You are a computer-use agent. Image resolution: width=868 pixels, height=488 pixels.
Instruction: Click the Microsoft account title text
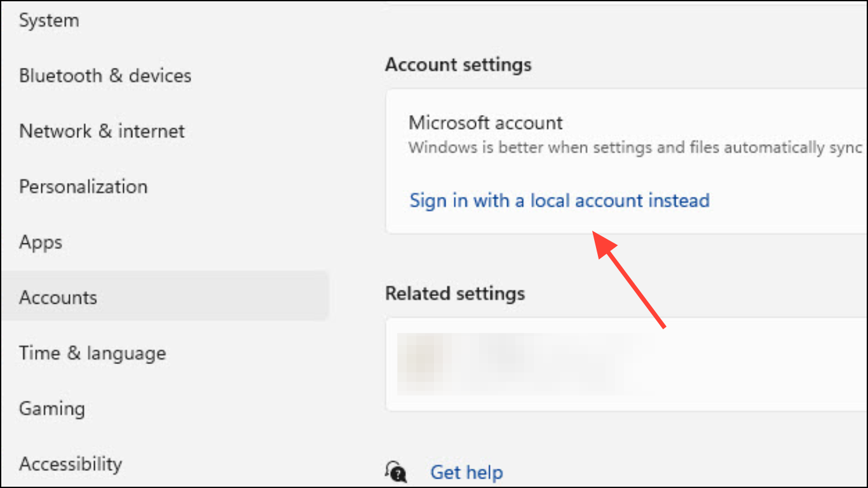coord(485,123)
